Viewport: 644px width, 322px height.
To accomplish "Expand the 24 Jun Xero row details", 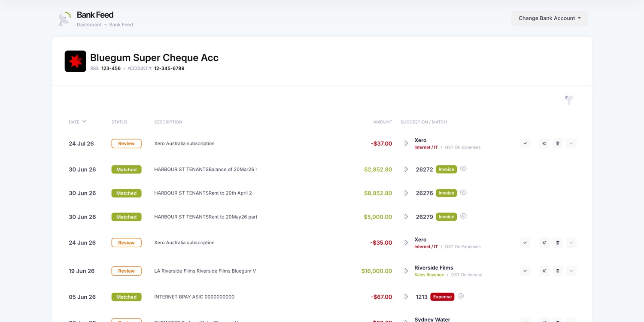I will coord(571,243).
